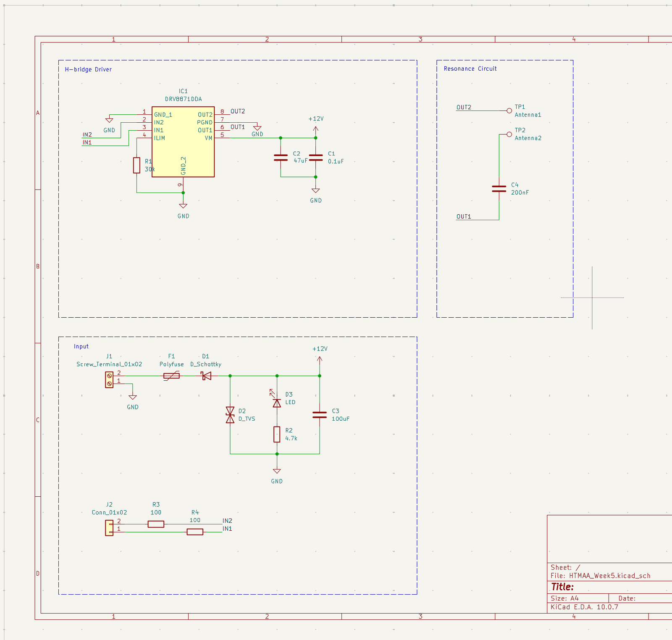Screen dimensions: 672x640
Task: Select resistor R2 4.7k symbol
Action: pyautogui.click(x=277, y=435)
